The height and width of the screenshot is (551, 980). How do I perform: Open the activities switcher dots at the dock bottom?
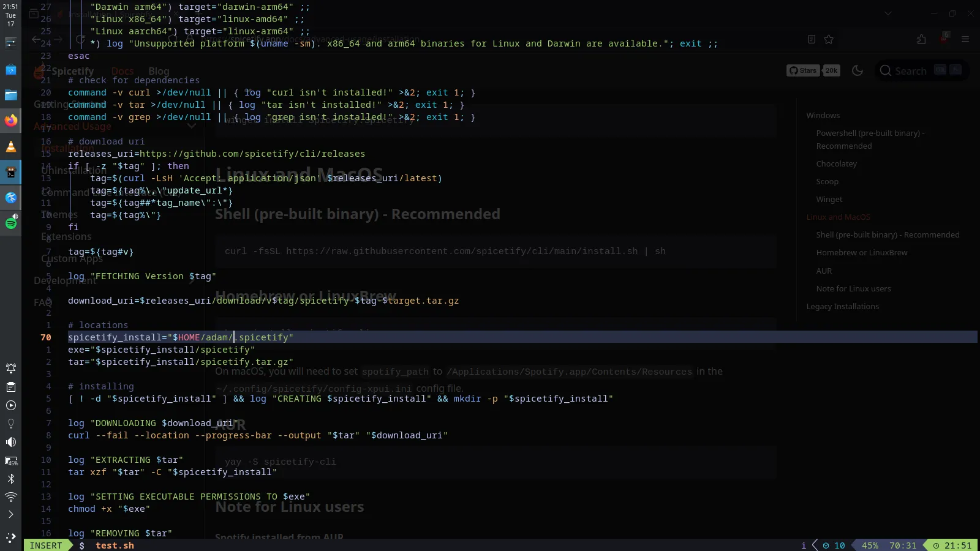(x=11, y=538)
